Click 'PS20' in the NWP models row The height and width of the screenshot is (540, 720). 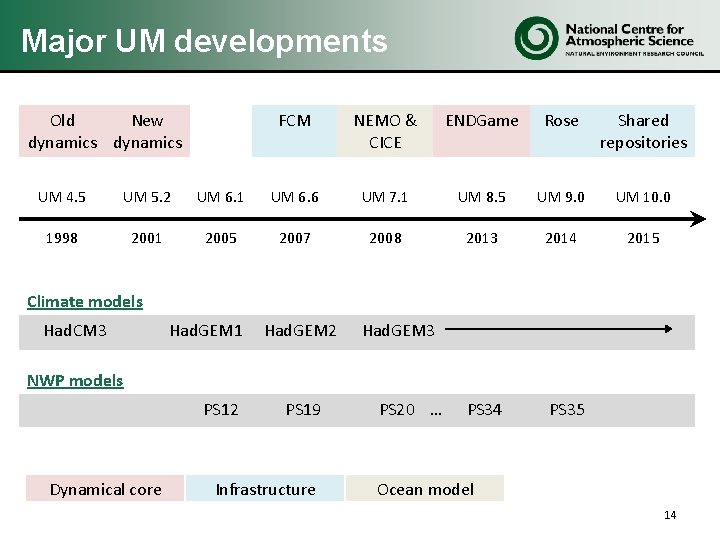click(x=397, y=409)
